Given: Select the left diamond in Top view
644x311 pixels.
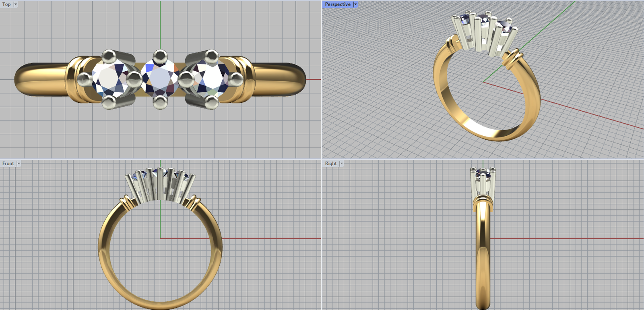Looking at the screenshot, I should [x=109, y=79].
